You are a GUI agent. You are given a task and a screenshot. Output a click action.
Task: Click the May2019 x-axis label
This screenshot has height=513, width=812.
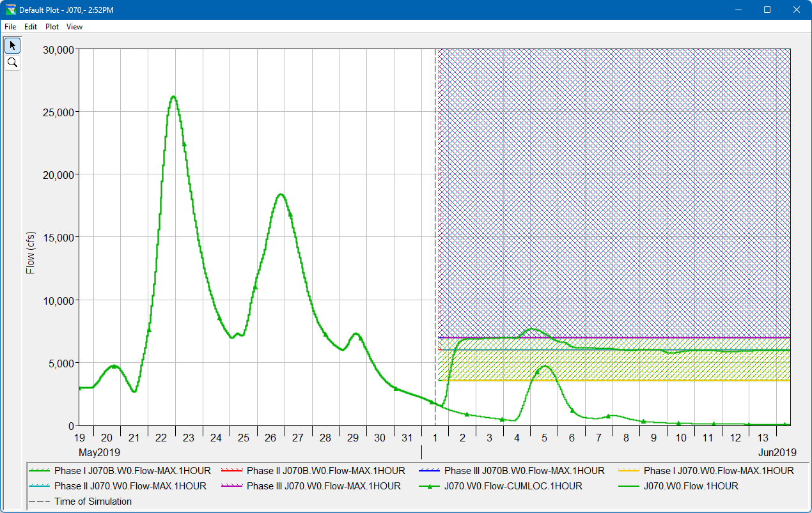pyautogui.click(x=100, y=452)
